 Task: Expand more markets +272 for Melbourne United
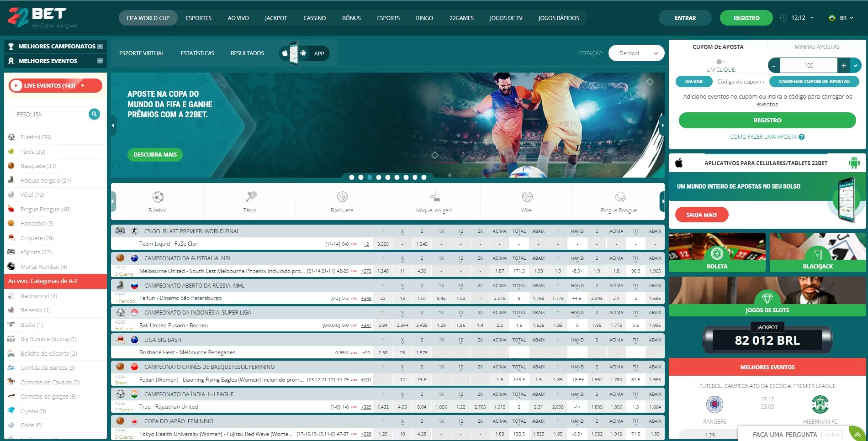[366, 271]
